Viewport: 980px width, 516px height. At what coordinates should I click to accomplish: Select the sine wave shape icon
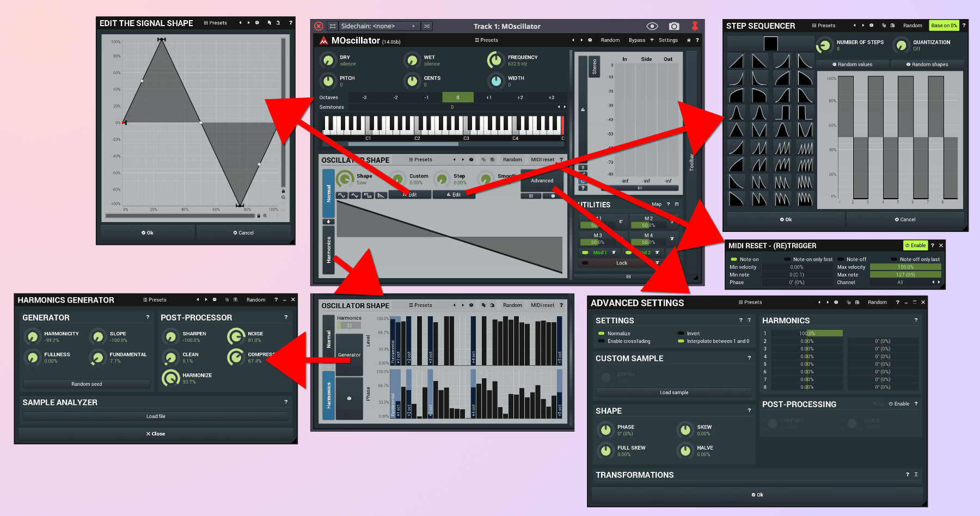[x=342, y=195]
